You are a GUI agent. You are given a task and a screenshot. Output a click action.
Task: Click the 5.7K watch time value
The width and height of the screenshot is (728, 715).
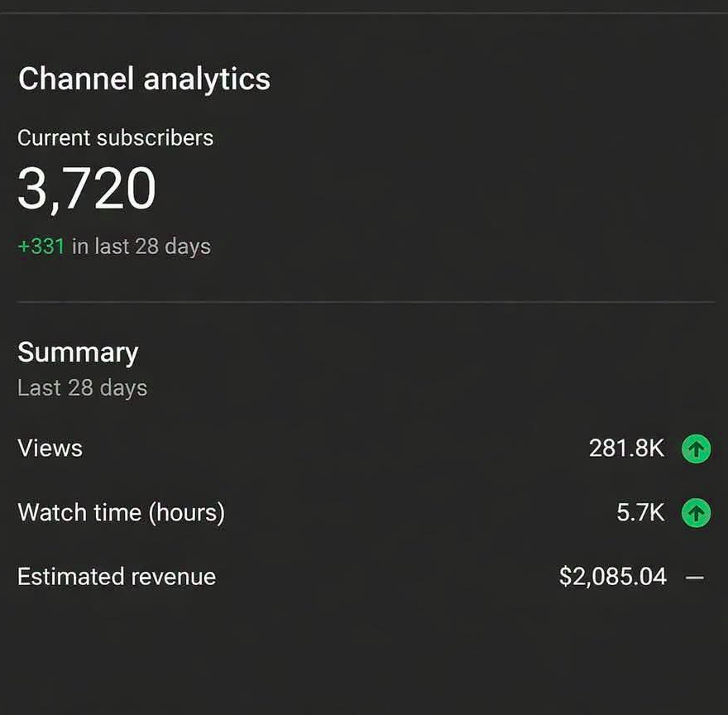click(x=640, y=513)
